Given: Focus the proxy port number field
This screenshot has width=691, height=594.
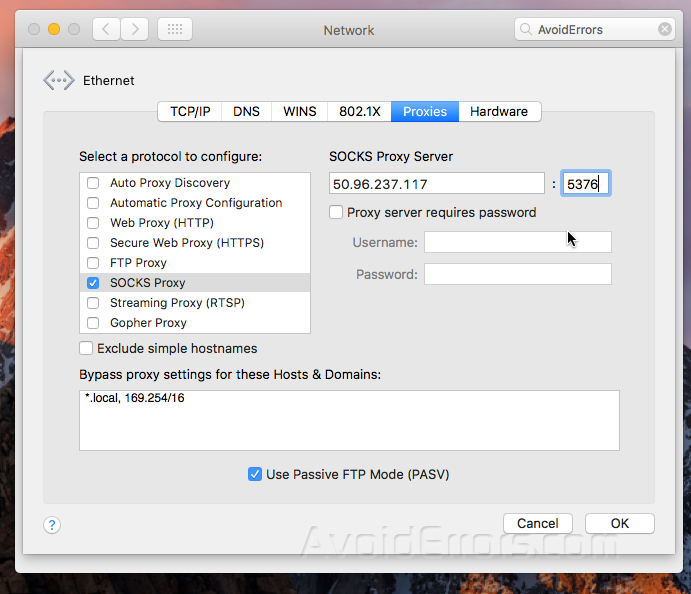Looking at the screenshot, I should click(585, 184).
